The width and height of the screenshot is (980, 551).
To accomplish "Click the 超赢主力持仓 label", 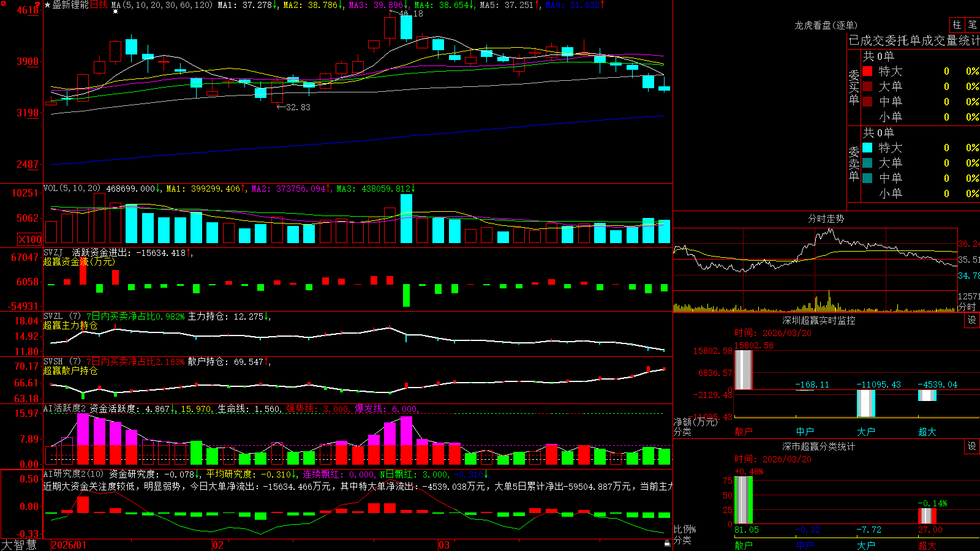I will tap(70, 326).
